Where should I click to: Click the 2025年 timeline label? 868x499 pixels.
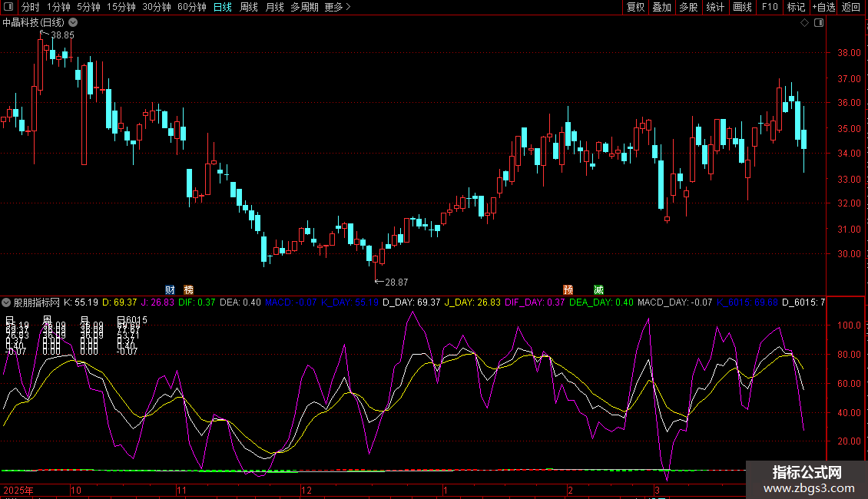[x=18, y=490]
